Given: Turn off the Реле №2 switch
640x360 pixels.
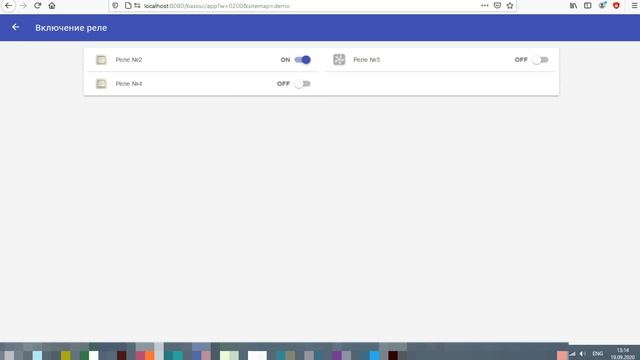Looking at the screenshot, I should (x=303, y=60).
